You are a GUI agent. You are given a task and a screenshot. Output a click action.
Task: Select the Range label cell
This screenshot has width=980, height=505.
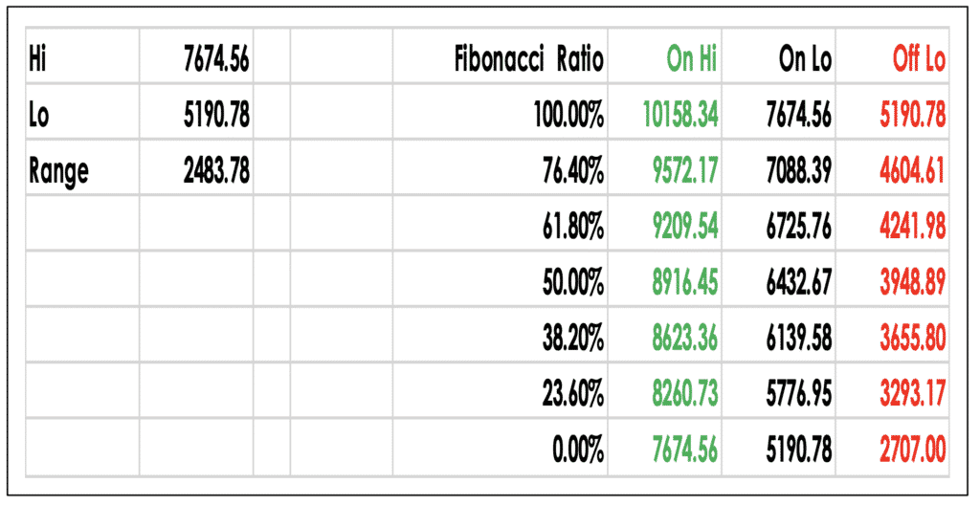coord(58,171)
